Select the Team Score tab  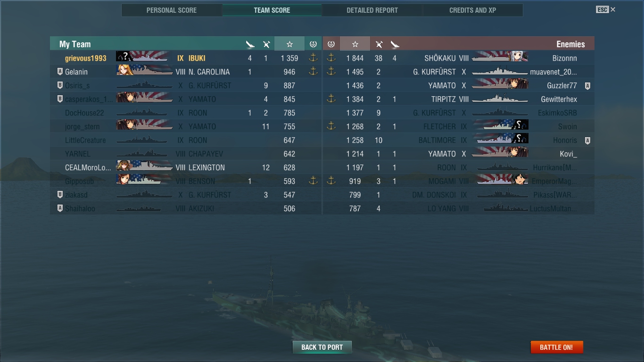pos(272,10)
